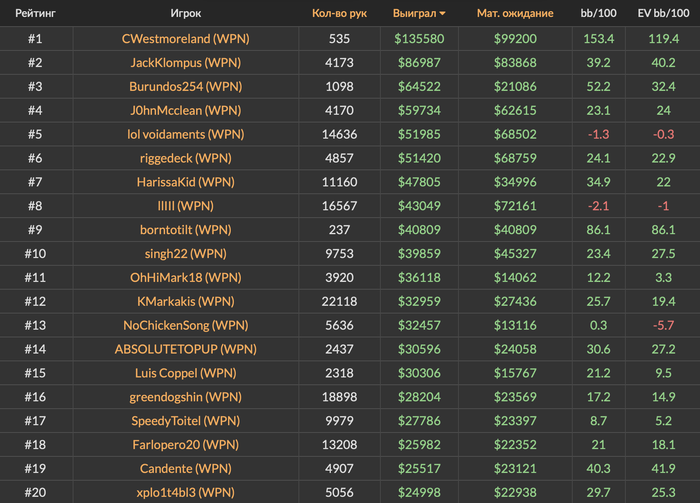
Task: View greendogshin (WPN) player profile
Action: [x=186, y=397]
